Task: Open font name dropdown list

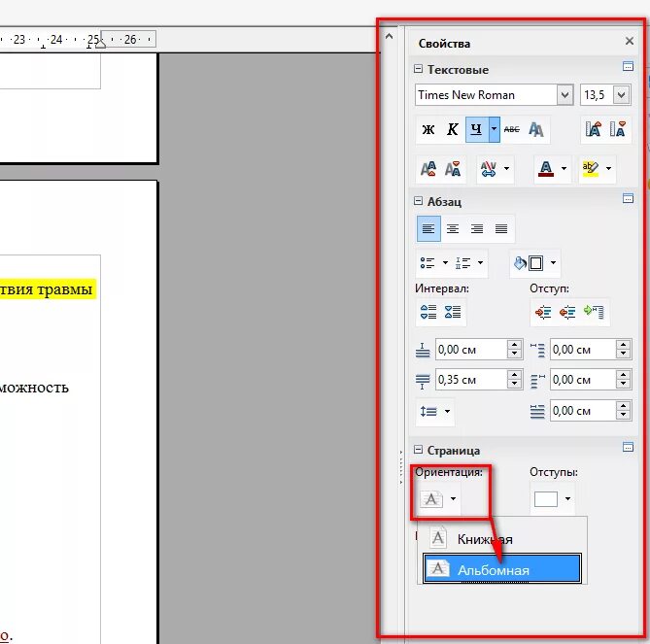Action: coord(565,95)
